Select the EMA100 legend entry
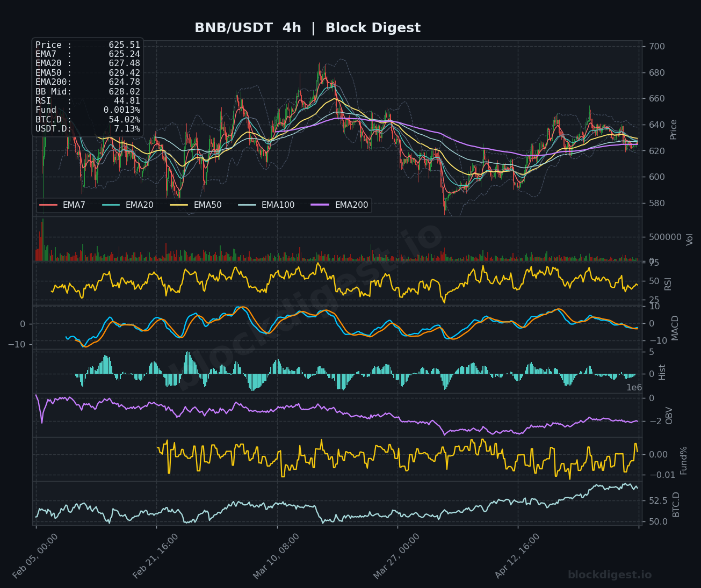Image resolution: width=701 pixels, height=588 pixels. 266,205
